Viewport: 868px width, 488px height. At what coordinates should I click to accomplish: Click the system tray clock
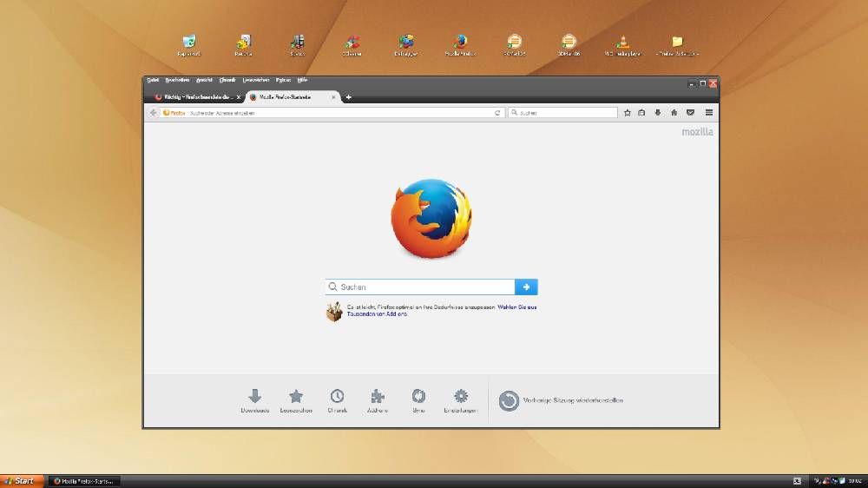click(855, 481)
